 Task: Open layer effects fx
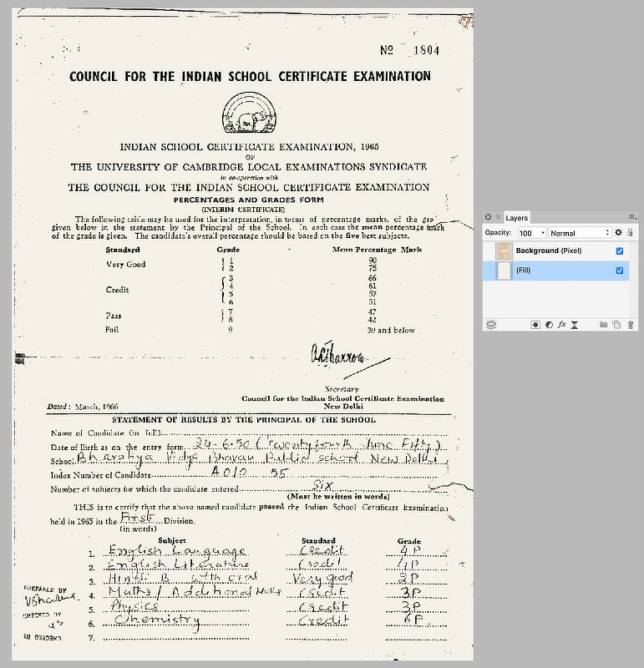tap(562, 325)
